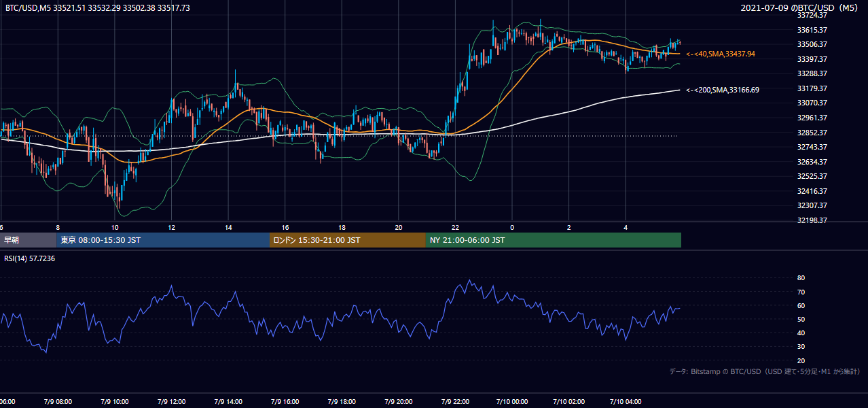
Task: Click hour label 20 below price chart
Action: pyautogui.click(x=399, y=227)
